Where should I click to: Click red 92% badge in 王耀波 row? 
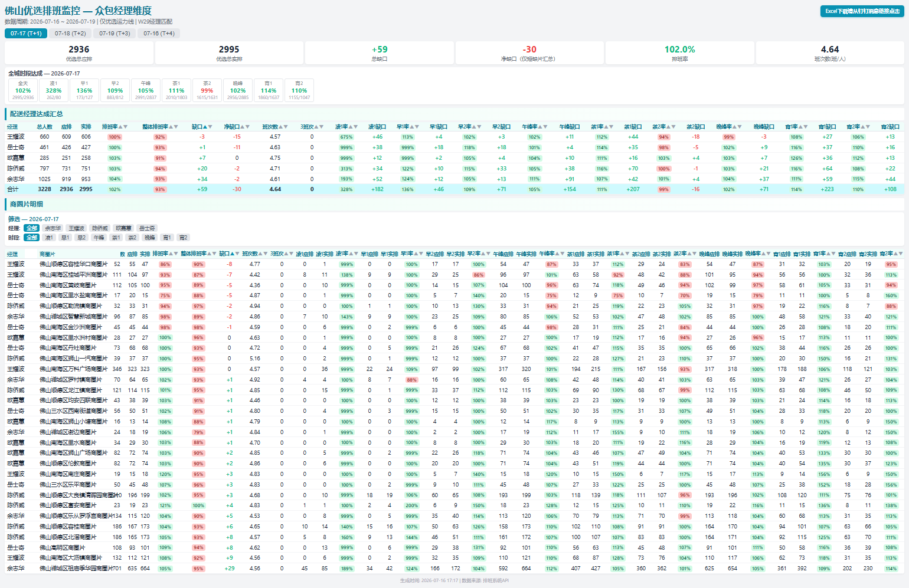pos(159,137)
